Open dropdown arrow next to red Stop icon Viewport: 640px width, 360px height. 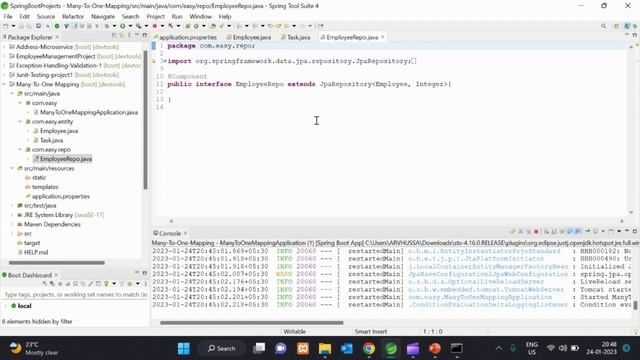pyautogui.click(x=162, y=26)
